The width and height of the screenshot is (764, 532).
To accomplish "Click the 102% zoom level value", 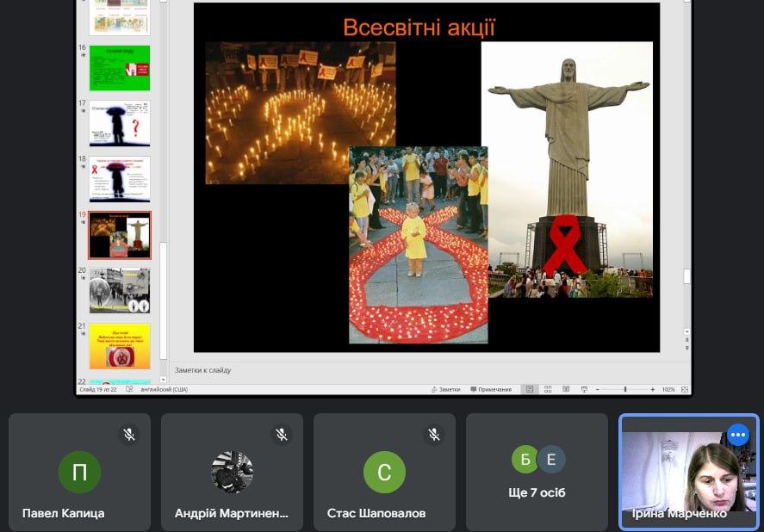I will pos(668,389).
